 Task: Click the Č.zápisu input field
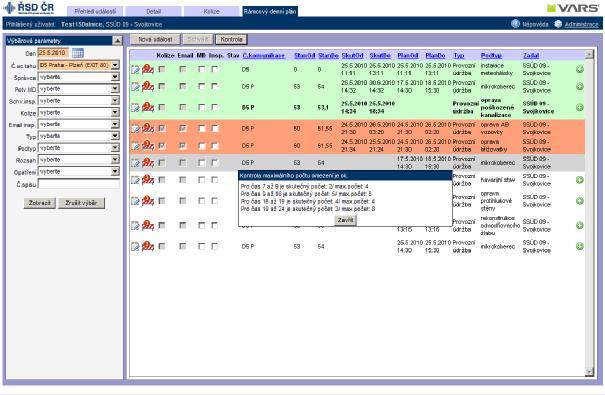[x=79, y=184]
